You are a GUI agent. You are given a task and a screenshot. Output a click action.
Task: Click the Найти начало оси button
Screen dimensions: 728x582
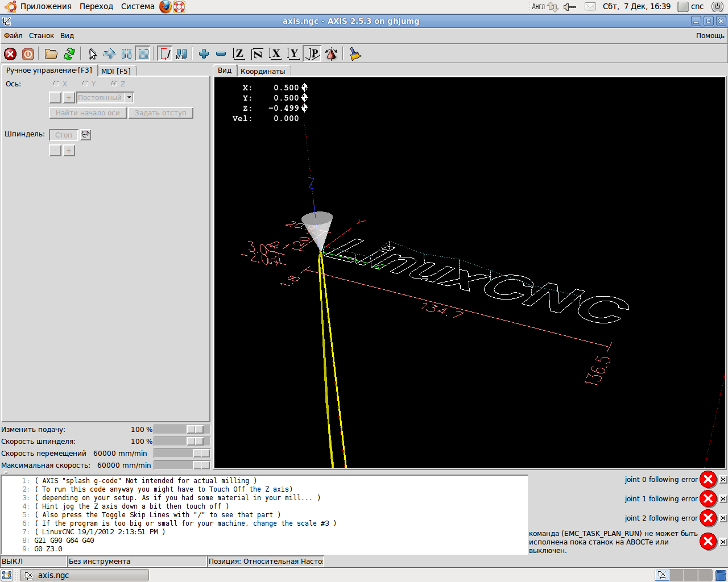click(x=88, y=113)
